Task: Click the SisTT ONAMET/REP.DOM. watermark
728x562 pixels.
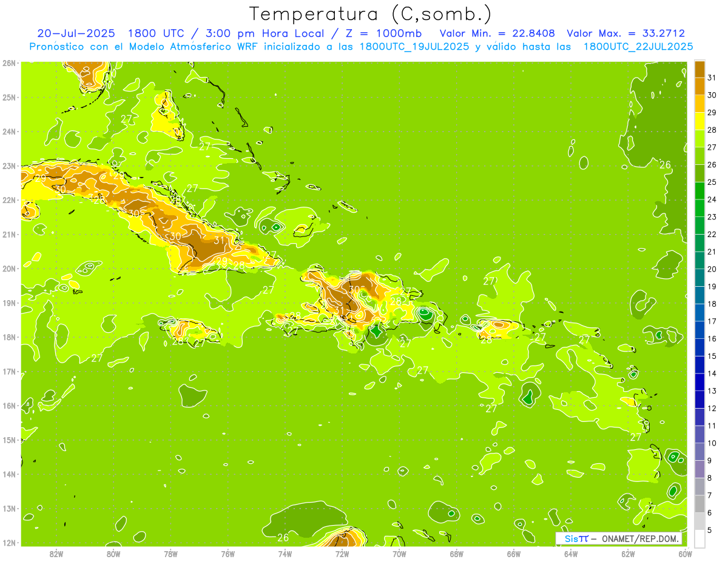Action: [x=618, y=538]
